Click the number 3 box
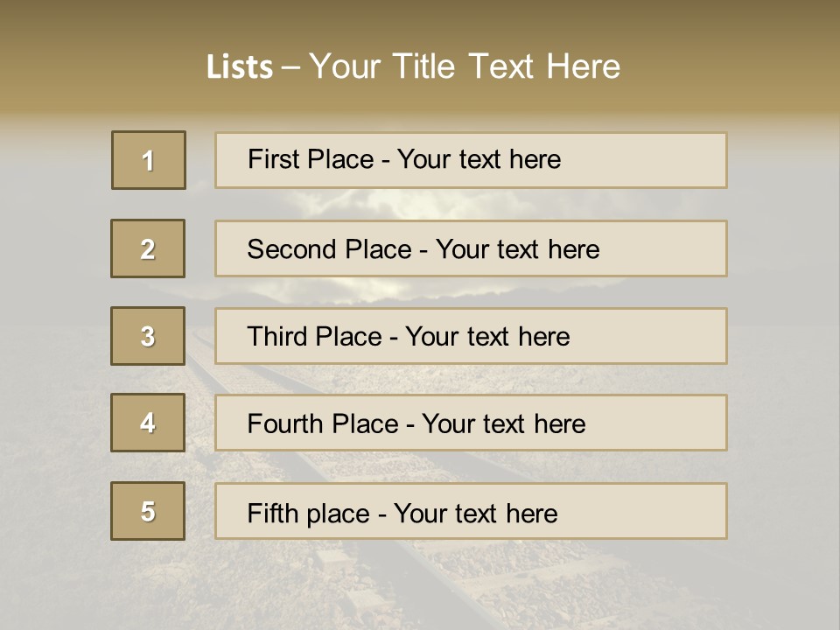Screen dimensions: 840x630 (x=148, y=336)
